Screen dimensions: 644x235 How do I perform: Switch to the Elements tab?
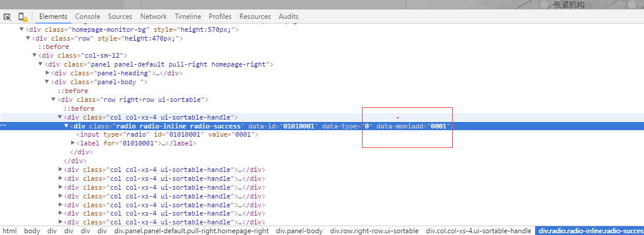coord(53,16)
